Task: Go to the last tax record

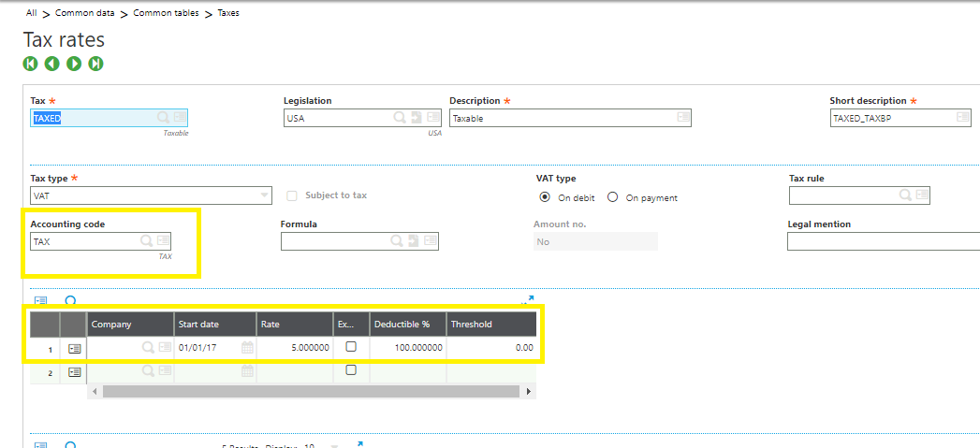Action: point(95,64)
